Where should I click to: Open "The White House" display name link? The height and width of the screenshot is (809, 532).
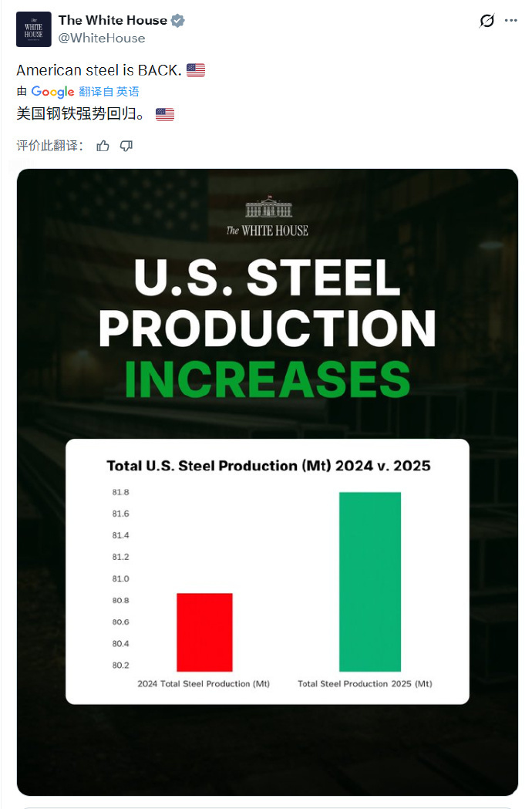point(113,21)
